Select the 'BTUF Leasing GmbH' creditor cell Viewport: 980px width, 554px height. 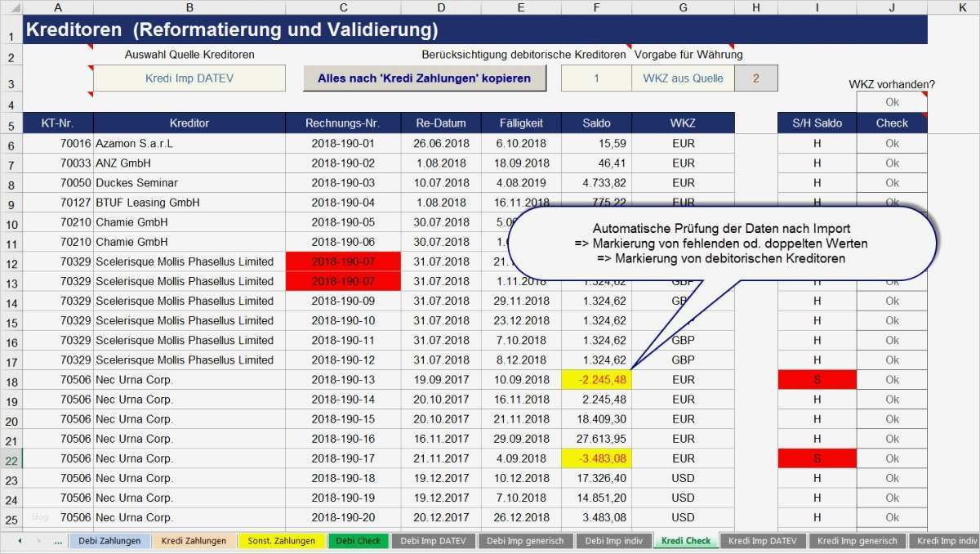pos(189,203)
